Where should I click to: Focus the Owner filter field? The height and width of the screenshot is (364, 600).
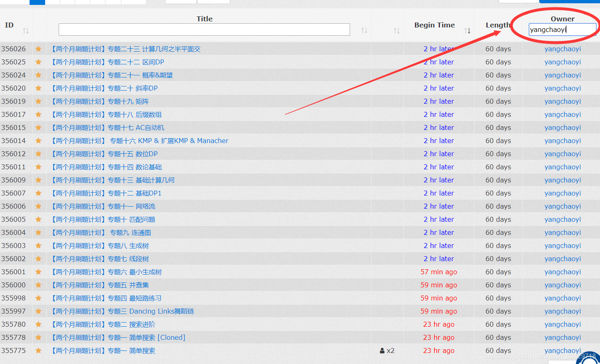click(x=562, y=30)
